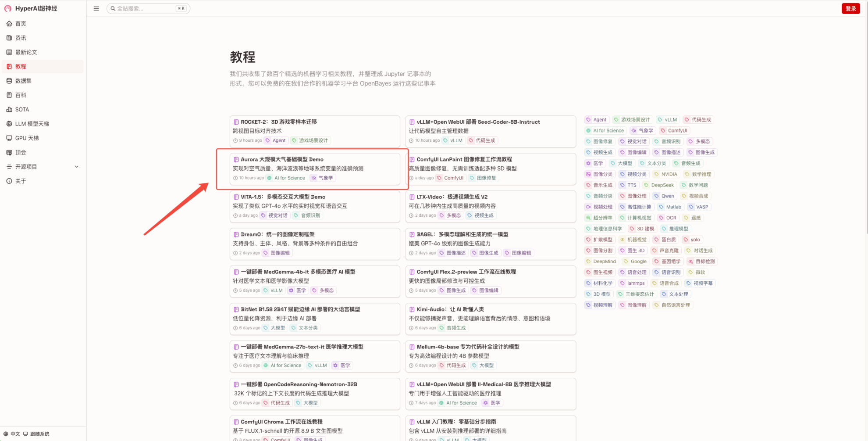Click the red 登录 button
This screenshot has width=868, height=441.
[x=850, y=8]
